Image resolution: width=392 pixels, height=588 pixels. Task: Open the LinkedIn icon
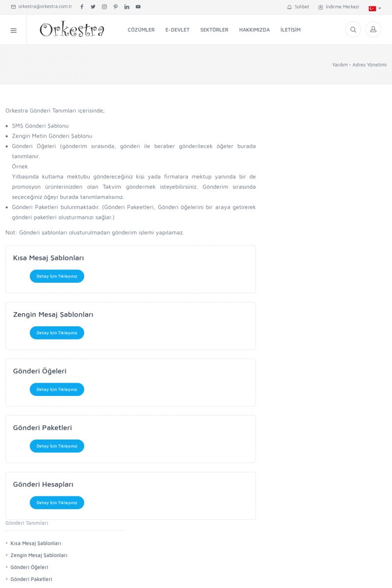pos(127,7)
